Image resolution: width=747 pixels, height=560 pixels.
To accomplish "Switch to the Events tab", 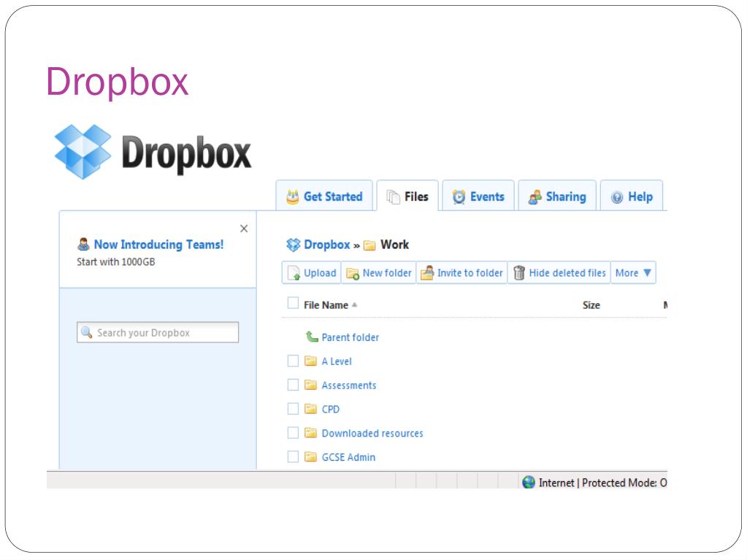I will 478,196.
